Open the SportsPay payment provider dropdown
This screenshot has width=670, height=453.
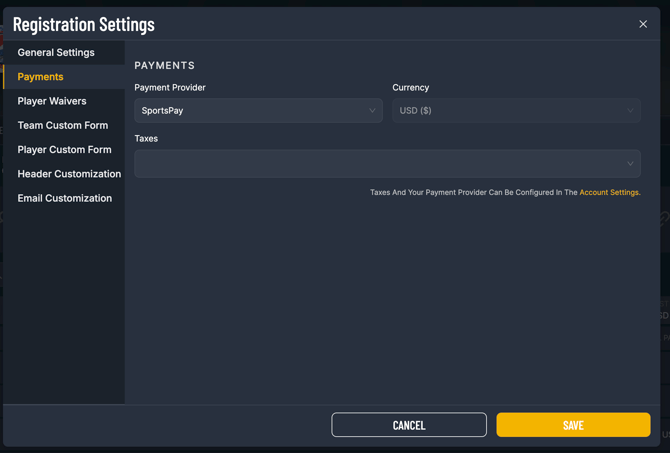[250, 111]
